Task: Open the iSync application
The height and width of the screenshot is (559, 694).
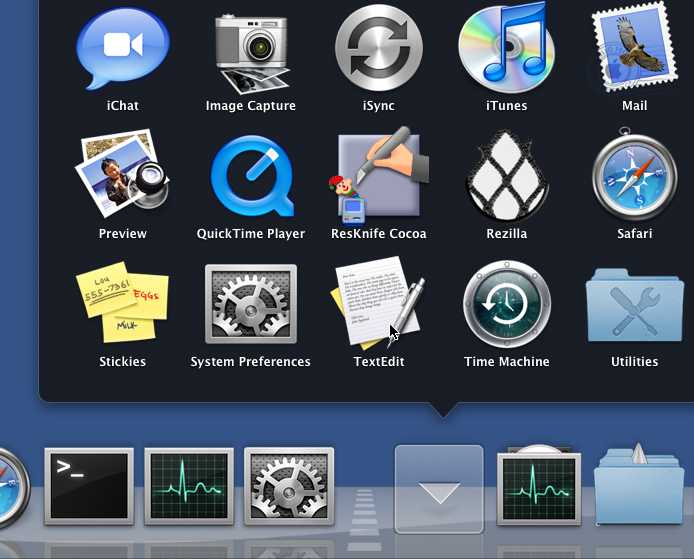Action: coord(379,48)
